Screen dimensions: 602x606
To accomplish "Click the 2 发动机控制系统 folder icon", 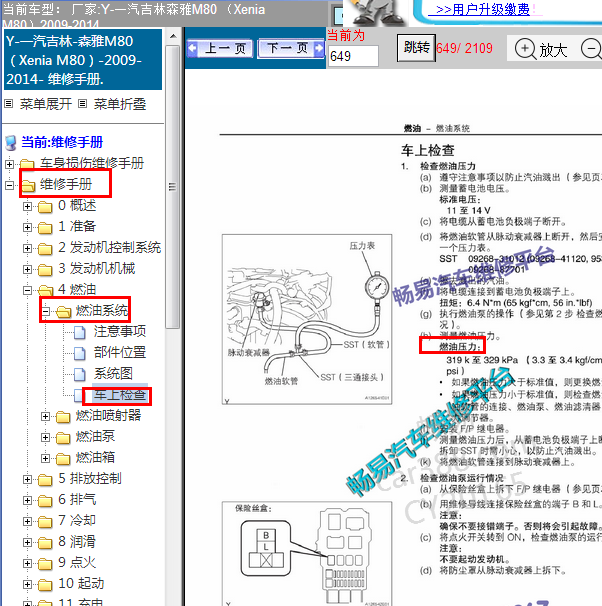I will coord(45,249).
